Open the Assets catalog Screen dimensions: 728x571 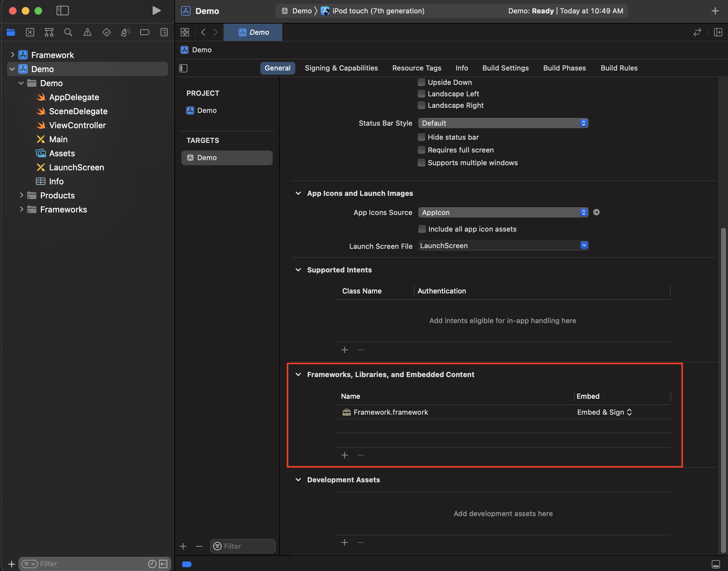(x=61, y=152)
